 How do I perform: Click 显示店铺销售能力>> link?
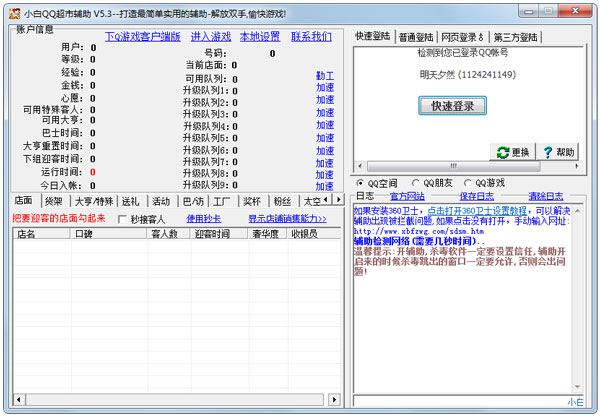pyautogui.click(x=287, y=219)
